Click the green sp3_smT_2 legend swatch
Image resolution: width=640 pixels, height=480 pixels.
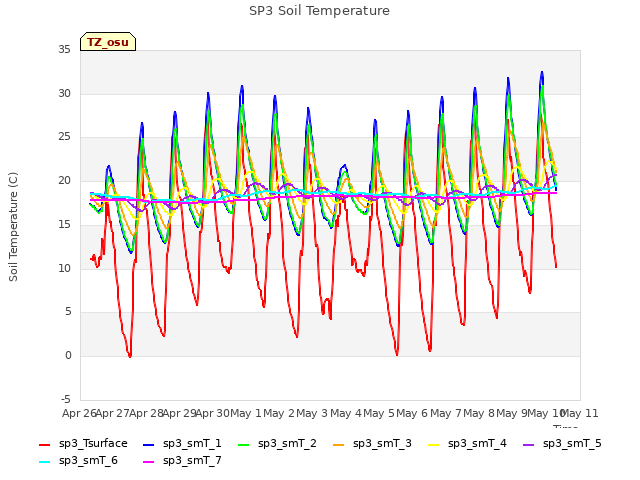click(244, 444)
